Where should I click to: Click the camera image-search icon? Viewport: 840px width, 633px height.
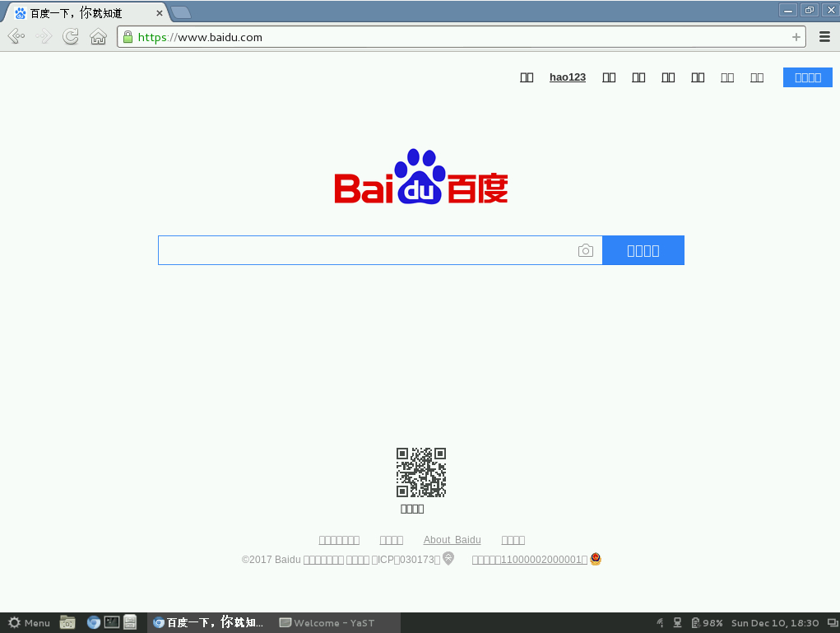[x=586, y=250]
